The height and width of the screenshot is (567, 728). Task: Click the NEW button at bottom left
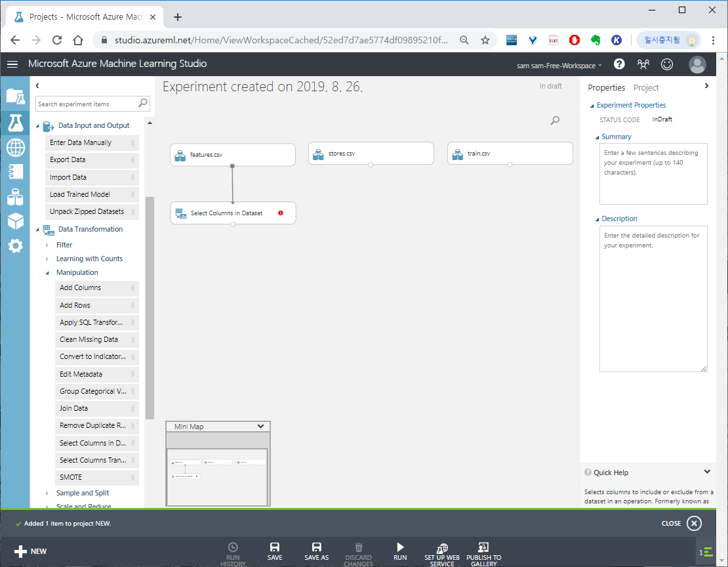(x=30, y=551)
